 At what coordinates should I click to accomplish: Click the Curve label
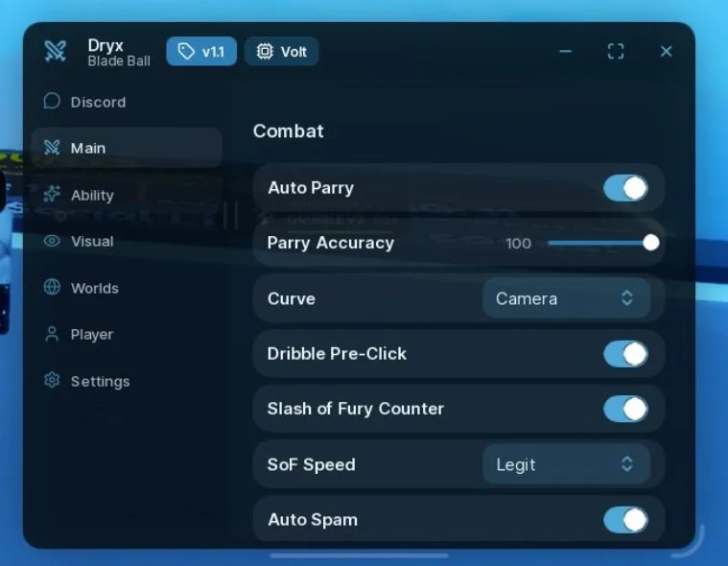(292, 298)
